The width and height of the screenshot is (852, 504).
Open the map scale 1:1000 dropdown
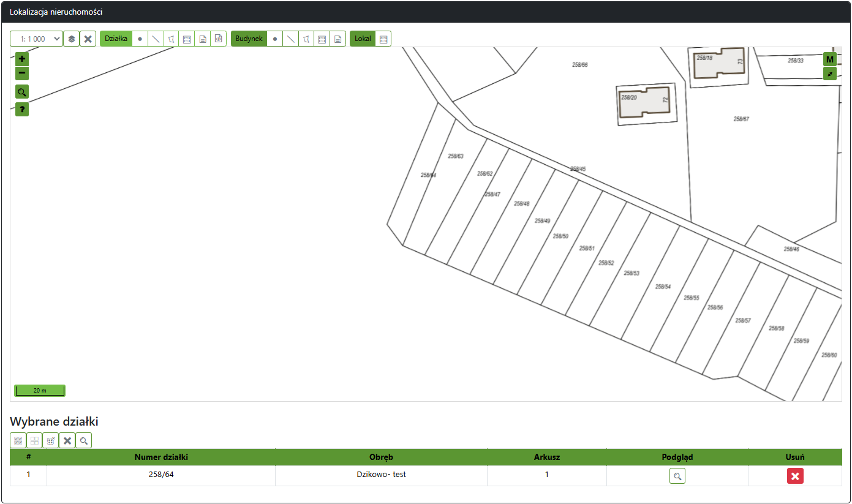36,39
